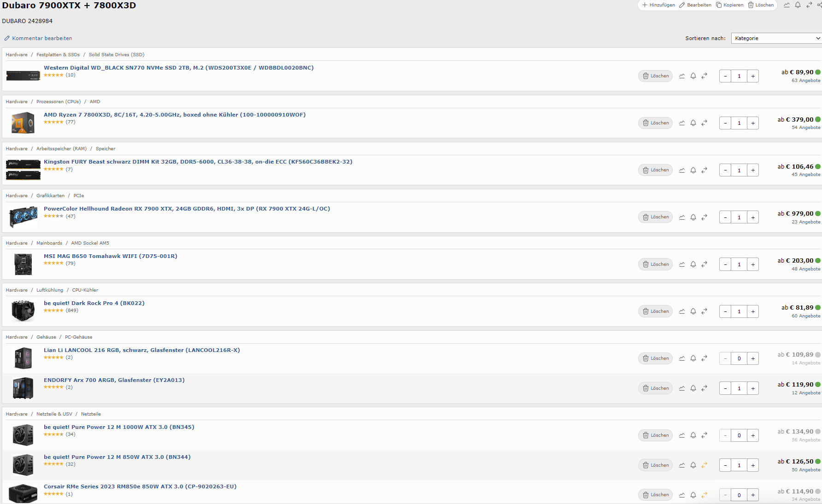Click compare arrows icon for Ryzen 7 7800X3D
Screen dimensions: 822x504
coord(704,123)
